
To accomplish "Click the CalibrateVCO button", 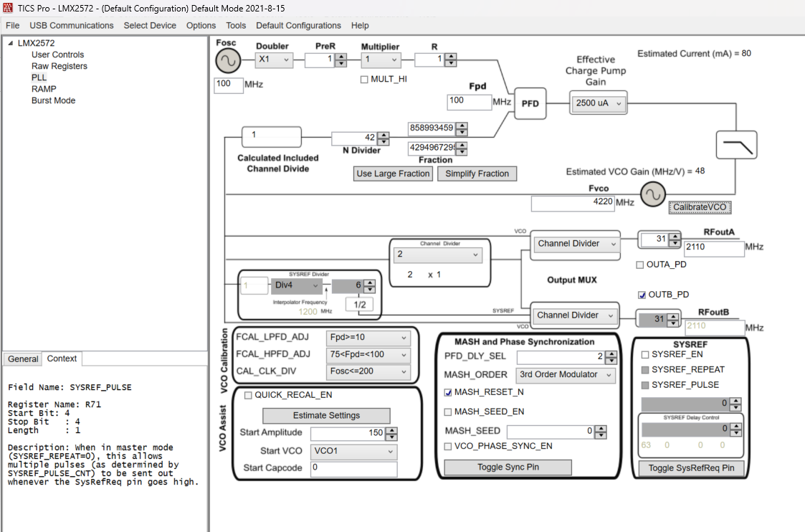I will [700, 207].
